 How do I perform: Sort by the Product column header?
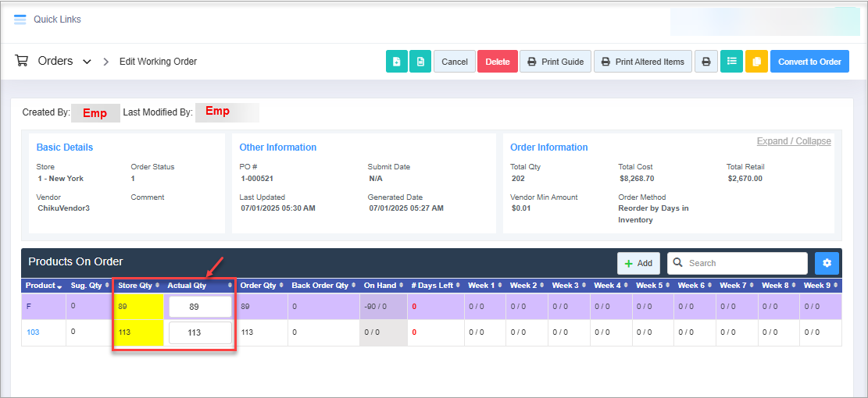(x=44, y=286)
